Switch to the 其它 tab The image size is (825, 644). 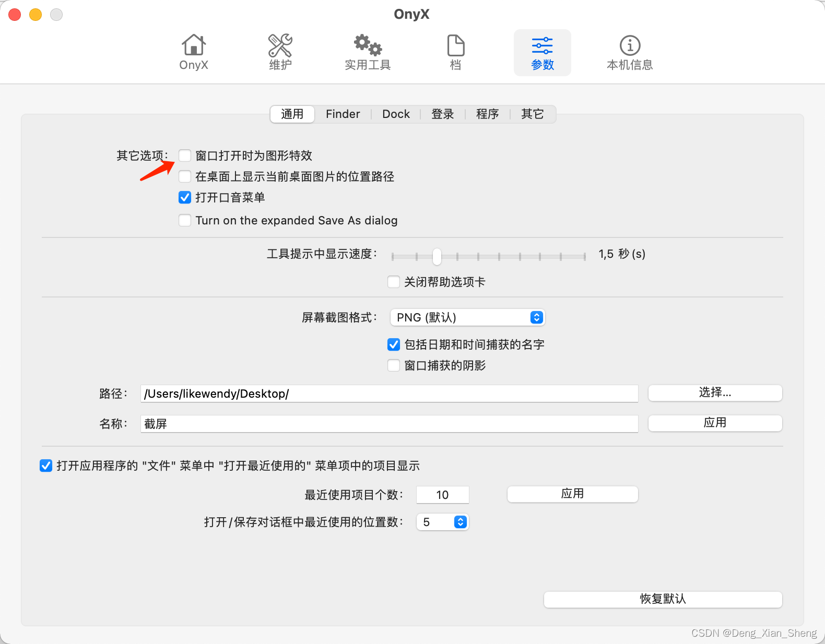[533, 114]
